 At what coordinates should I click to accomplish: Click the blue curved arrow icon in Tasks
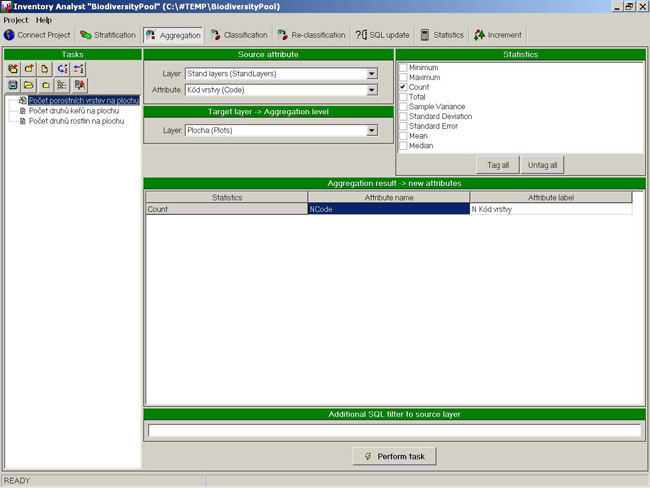[62, 69]
